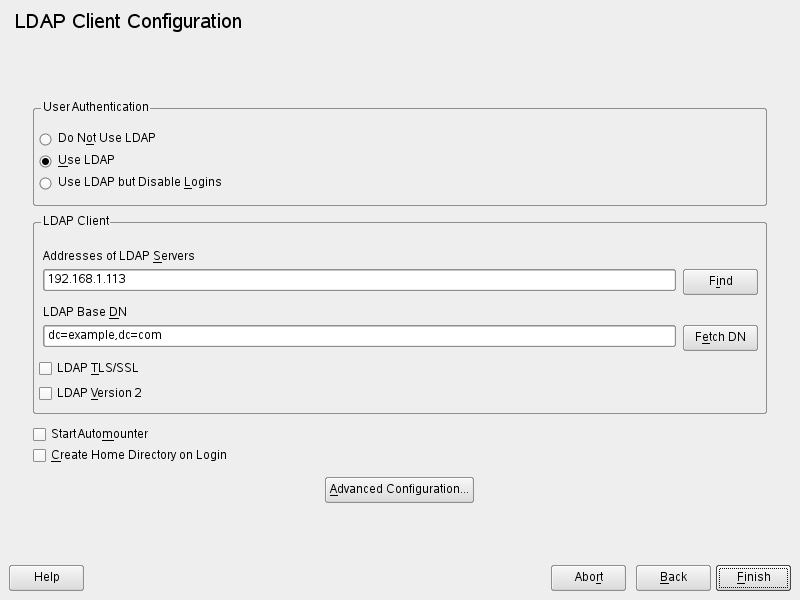
Task: Click the User Authentication group title
Action: [96, 107]
